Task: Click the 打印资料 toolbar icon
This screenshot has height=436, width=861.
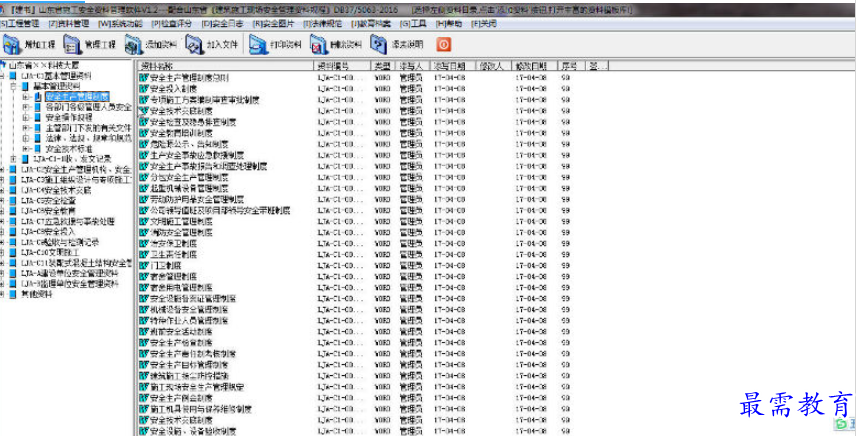Action: point(258,44)
